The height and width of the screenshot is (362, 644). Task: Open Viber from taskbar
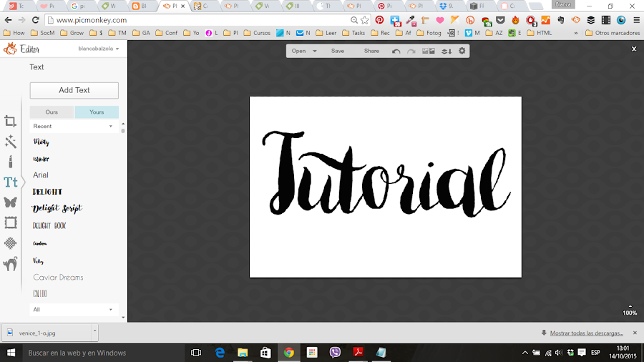pyautogui.click(x=335, y=353)
